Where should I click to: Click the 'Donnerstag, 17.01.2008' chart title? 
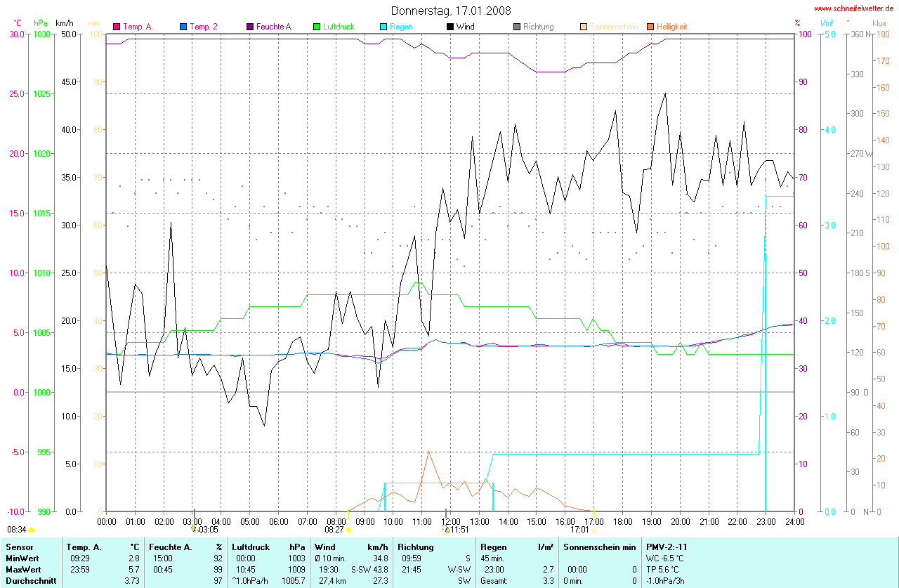click(x=451, y=11)
